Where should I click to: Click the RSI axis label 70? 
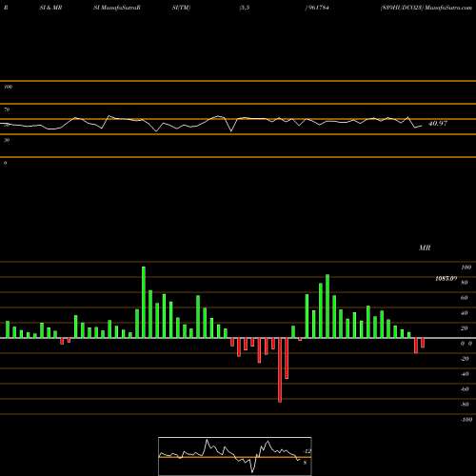(7, 109)
